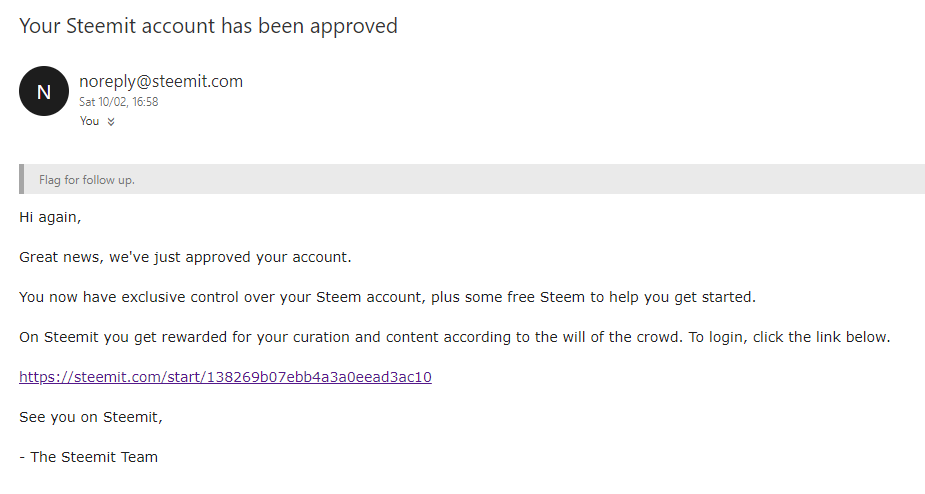Screen dimensions: 925x494
Task: Click the 'You now have exclusive control' paragraph
Action: [388, 297]
